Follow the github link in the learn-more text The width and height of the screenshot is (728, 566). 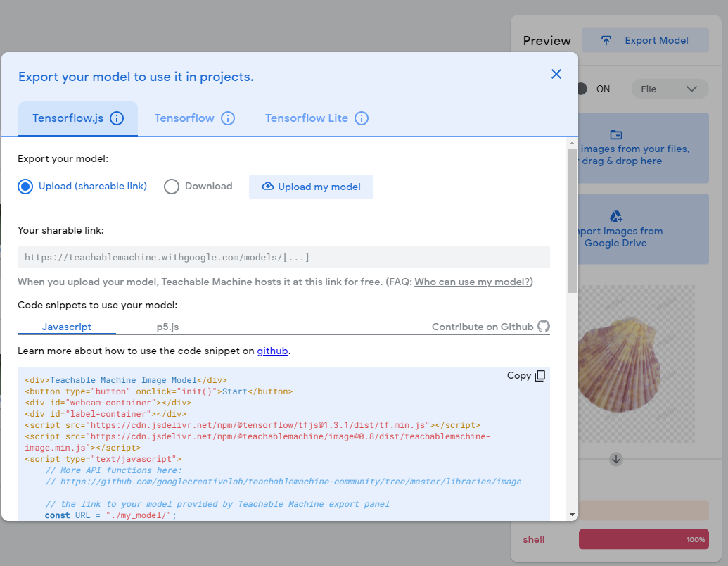(272, 351)
